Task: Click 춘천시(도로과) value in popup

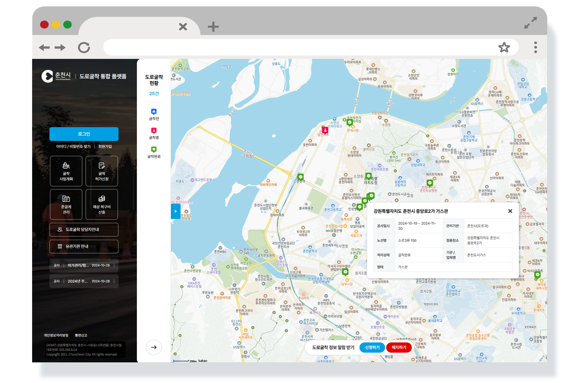Action: point(478,226)
